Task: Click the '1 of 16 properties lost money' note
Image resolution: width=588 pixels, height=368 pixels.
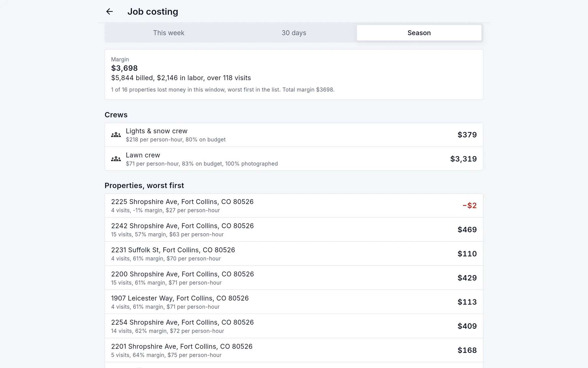Action: click(223, 90)
